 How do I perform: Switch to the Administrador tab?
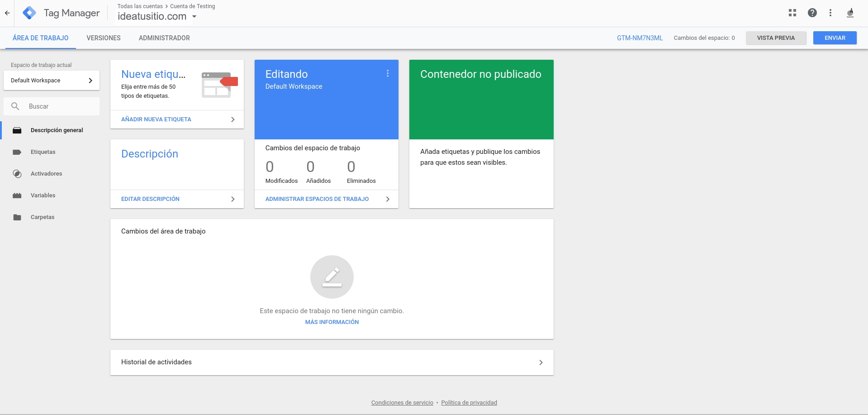click(x=164, y=38)
